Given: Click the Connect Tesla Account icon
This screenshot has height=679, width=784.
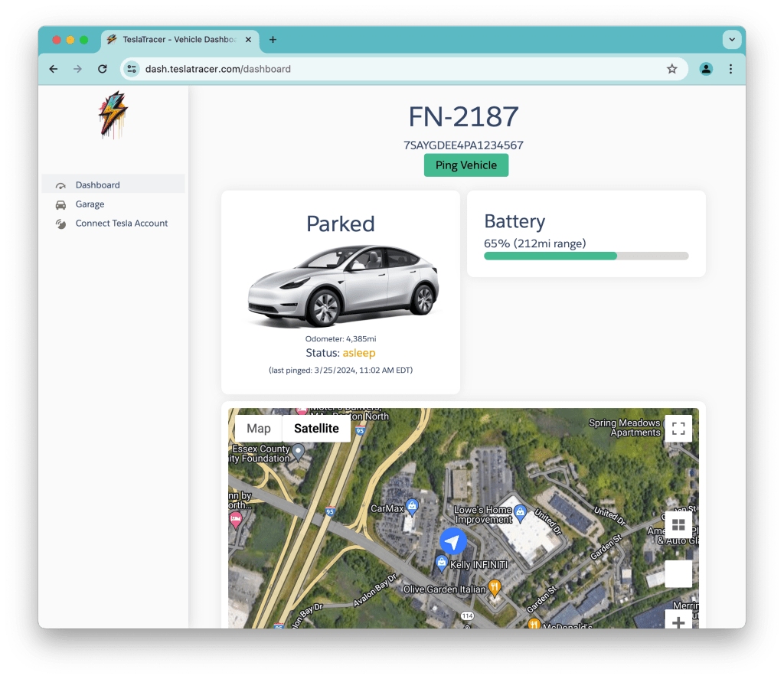Looking at the screenshot, I should 60,224.
